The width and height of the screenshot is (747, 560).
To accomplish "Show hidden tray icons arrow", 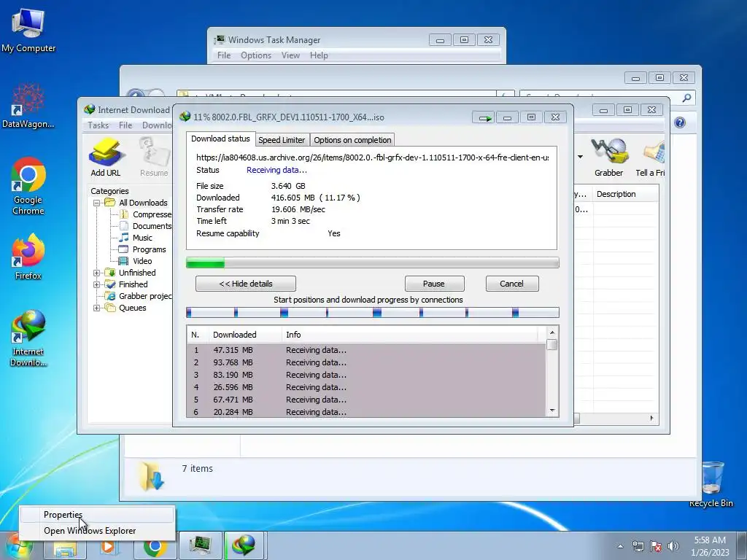I will click(620, 546).
